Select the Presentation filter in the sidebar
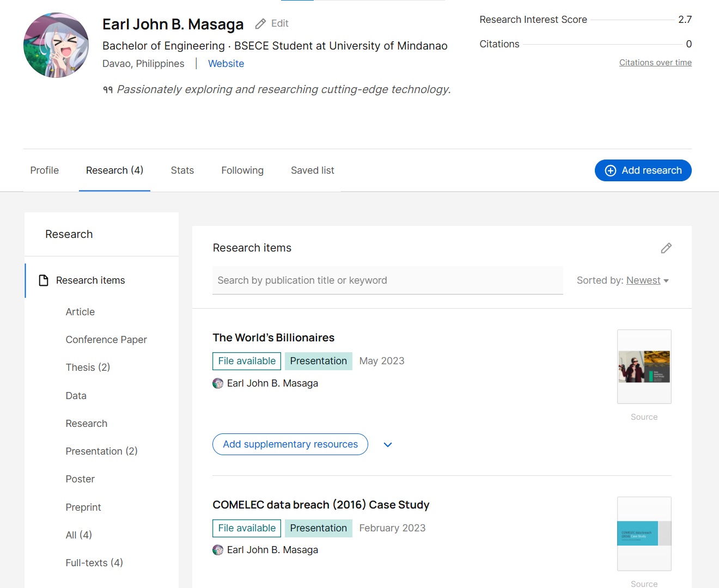 101,451
